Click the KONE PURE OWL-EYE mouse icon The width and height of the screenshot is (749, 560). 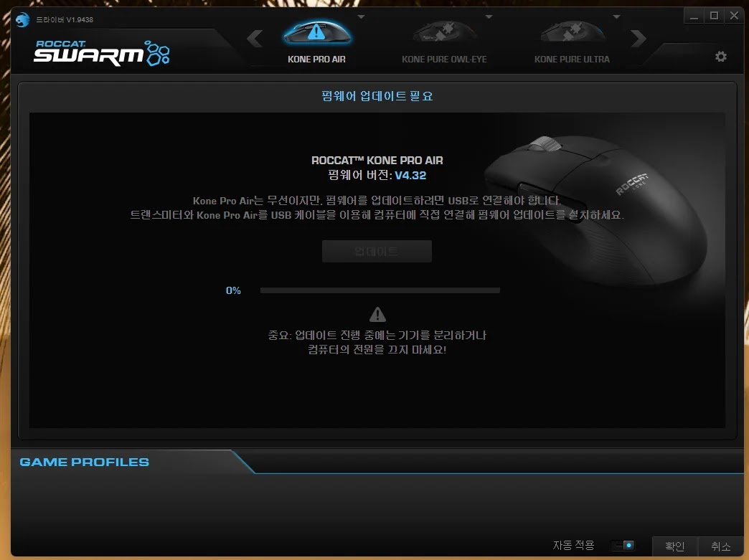(444, 32)
